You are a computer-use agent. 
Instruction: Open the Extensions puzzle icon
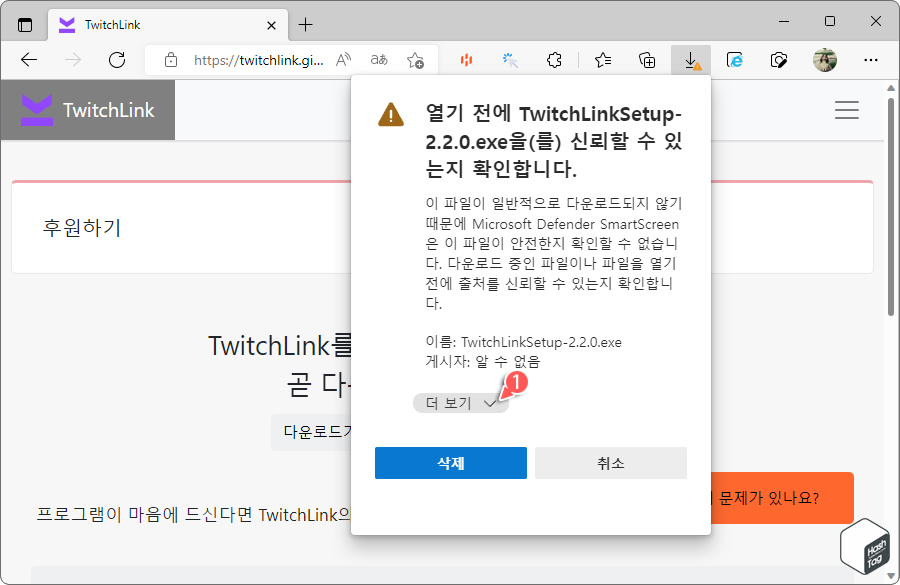coord(553,59)
